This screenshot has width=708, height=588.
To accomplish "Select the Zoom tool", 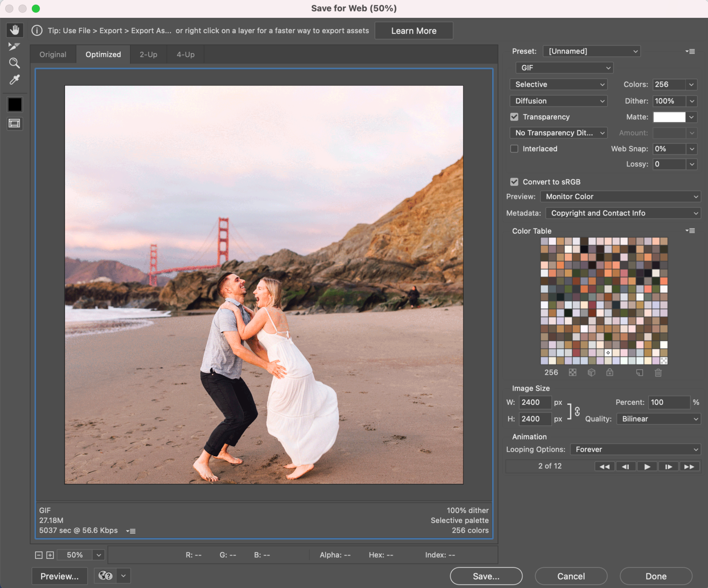I will [x=14, y=63].
